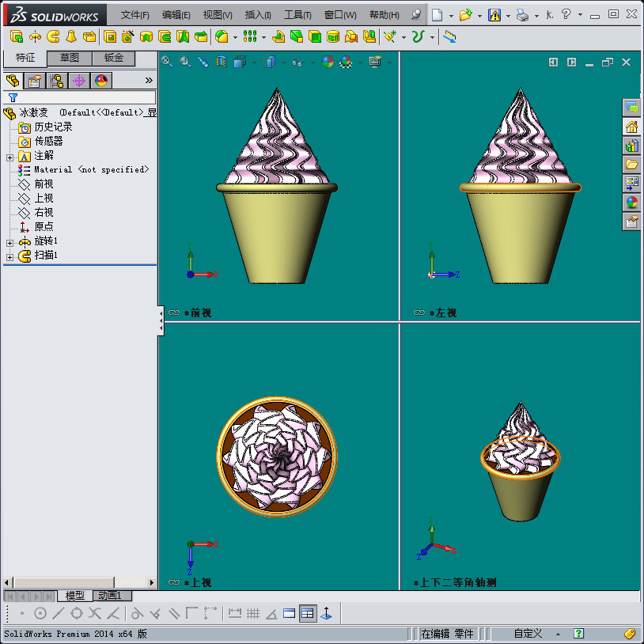The height and width of the screenshot is (644, 644).
Task: Open the 工具(T) menu
Action: point(297,15)
